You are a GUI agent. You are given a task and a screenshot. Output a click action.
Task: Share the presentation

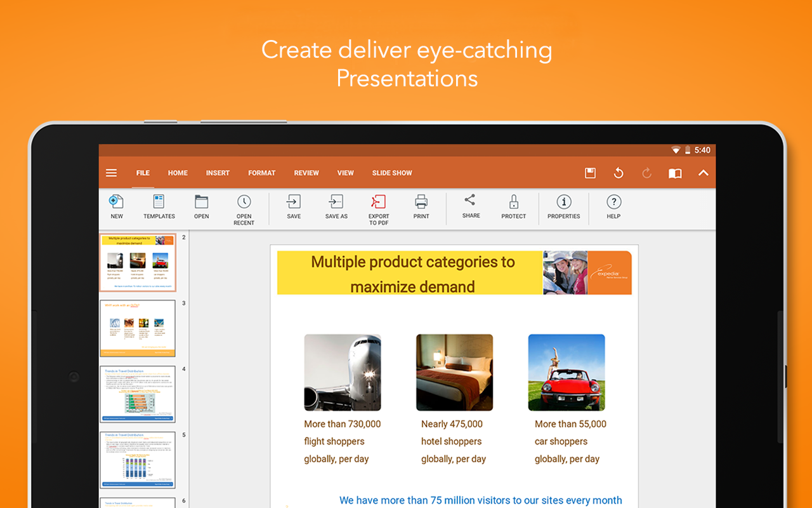coord(471,206)
